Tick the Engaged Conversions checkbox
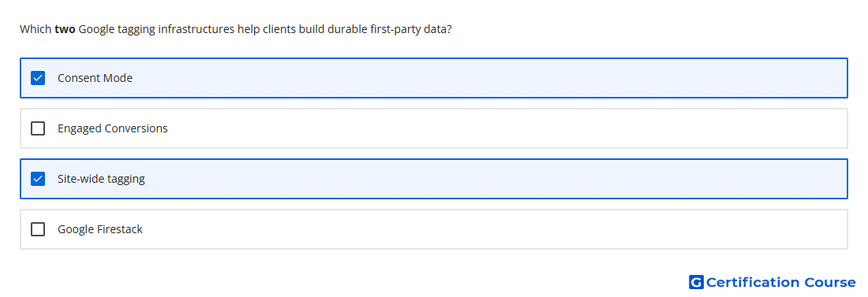 coord(38,128)
